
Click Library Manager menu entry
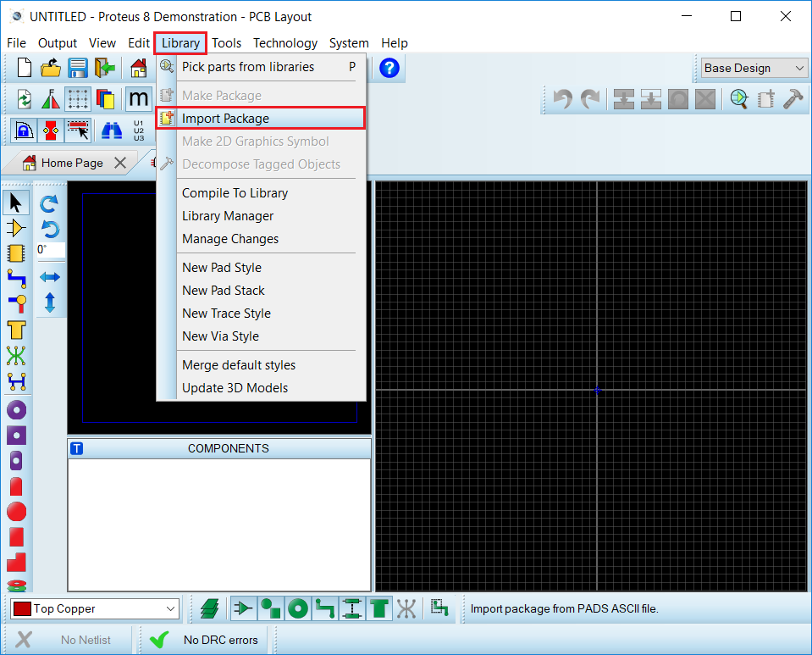[x=228, y=216]
